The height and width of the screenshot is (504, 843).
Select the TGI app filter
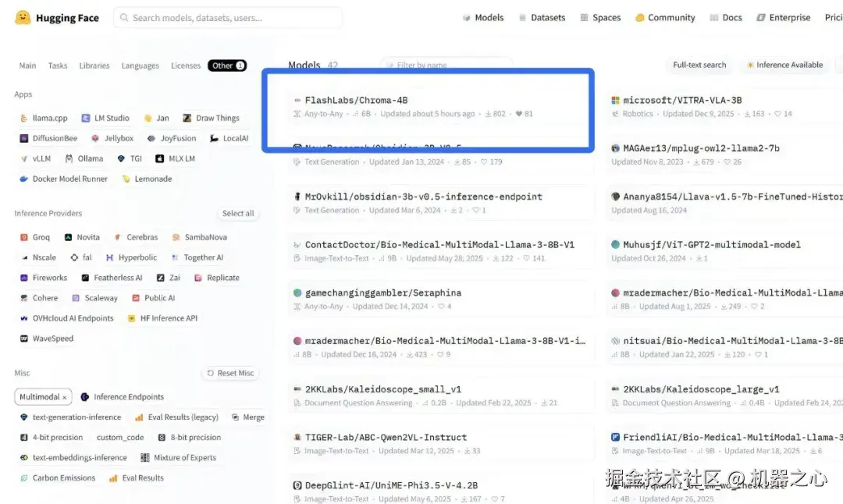coord(130,158)
